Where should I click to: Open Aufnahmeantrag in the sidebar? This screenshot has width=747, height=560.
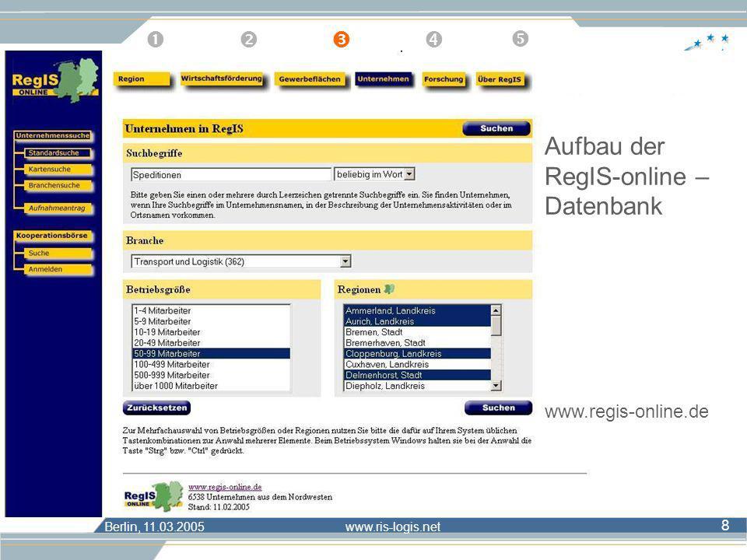click(58, 208)
